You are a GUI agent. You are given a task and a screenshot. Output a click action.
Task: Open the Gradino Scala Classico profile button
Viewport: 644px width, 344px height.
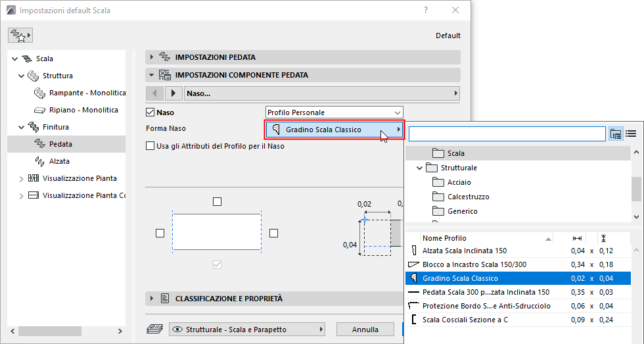click(x=334, y=130)
